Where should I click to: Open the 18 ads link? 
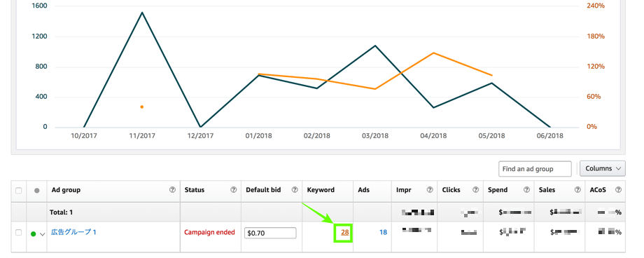pos(383,233)
